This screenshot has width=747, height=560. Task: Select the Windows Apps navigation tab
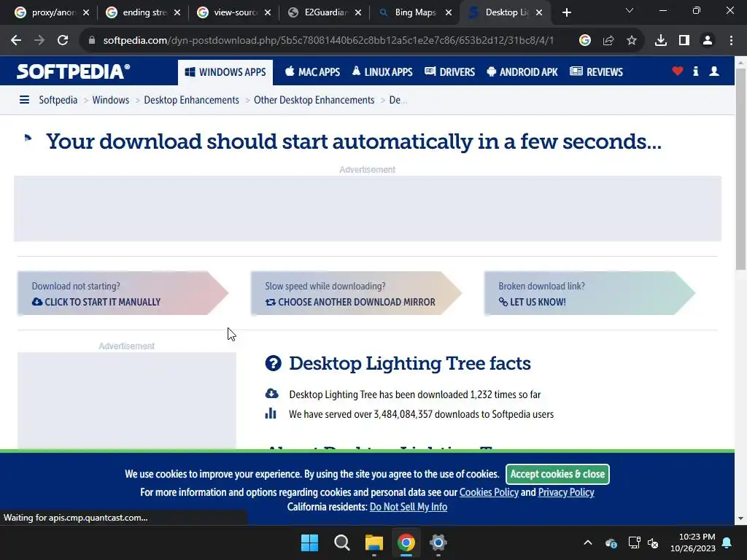coord(225,72)
